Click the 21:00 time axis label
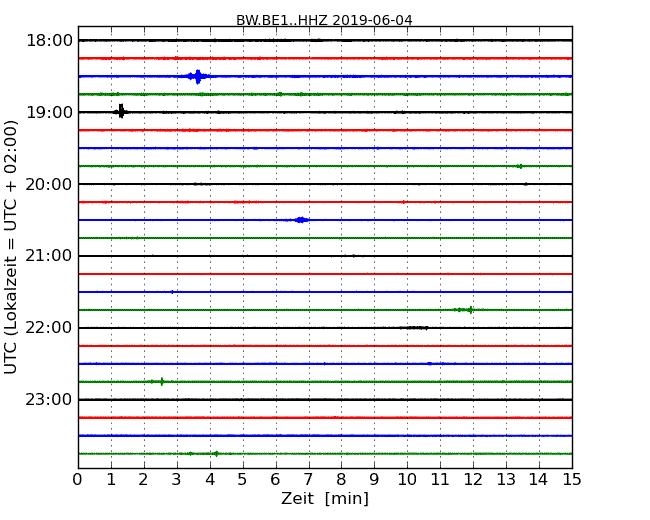The image size is (650, 520). (x=49, y=256)
